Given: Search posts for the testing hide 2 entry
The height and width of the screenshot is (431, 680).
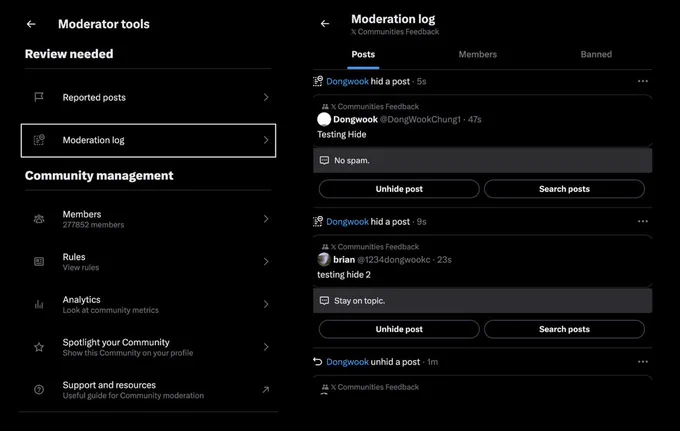Looking at the screenshot, I should 564,329.
